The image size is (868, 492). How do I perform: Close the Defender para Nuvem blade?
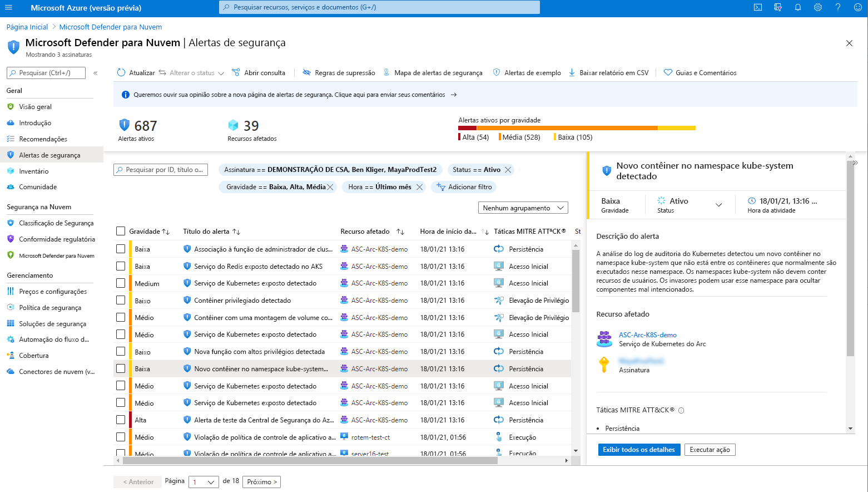(849, 43)
